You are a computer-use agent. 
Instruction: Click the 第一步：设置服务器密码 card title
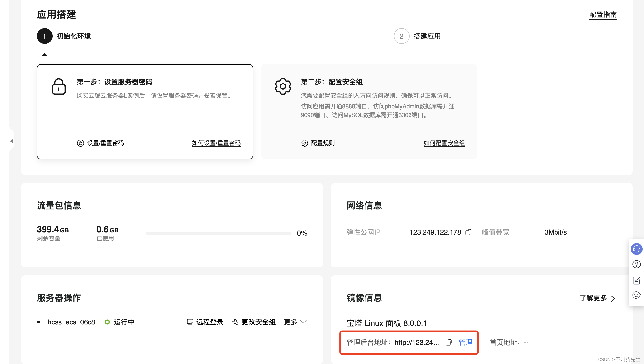[114, 82]
